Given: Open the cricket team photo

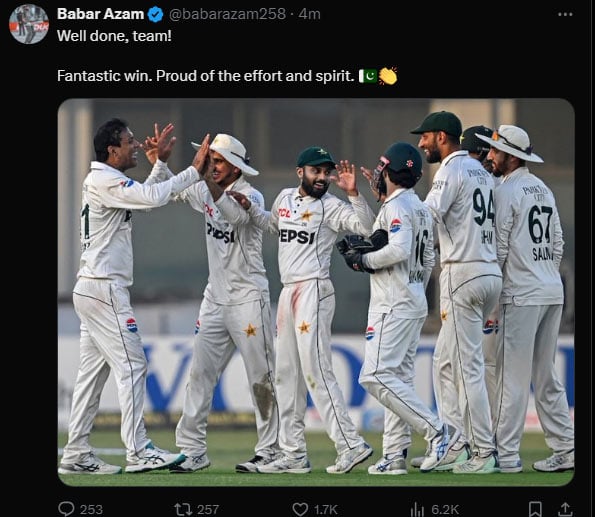Looking at the screenshot, I should point(316,292).
